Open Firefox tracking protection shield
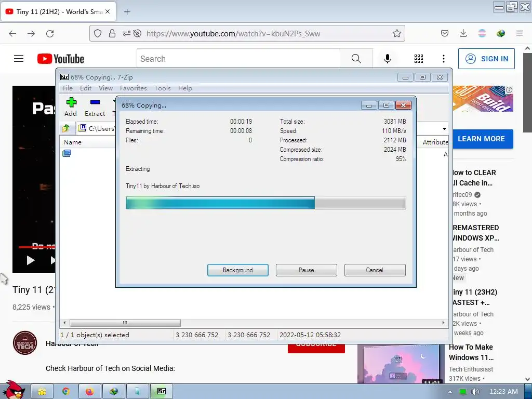Image resolution: width=532 pixels, height=399 pixels. [x=98, y=33]
